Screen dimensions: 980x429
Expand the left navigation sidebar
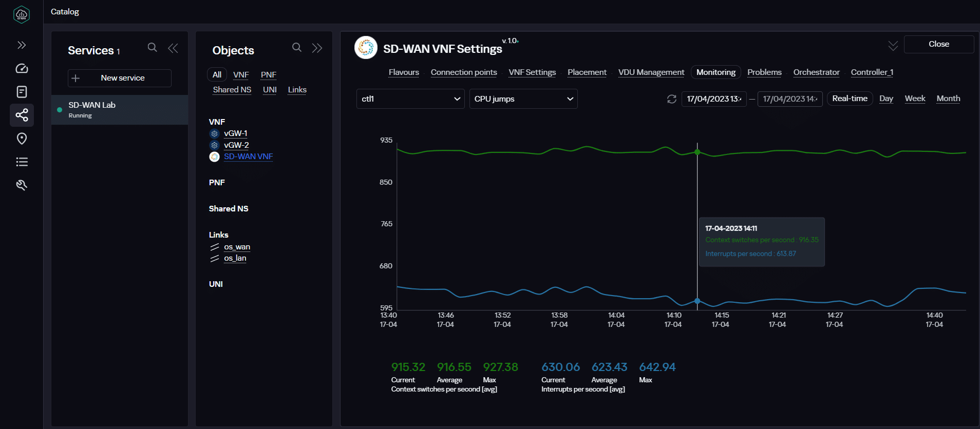[22, 45]
